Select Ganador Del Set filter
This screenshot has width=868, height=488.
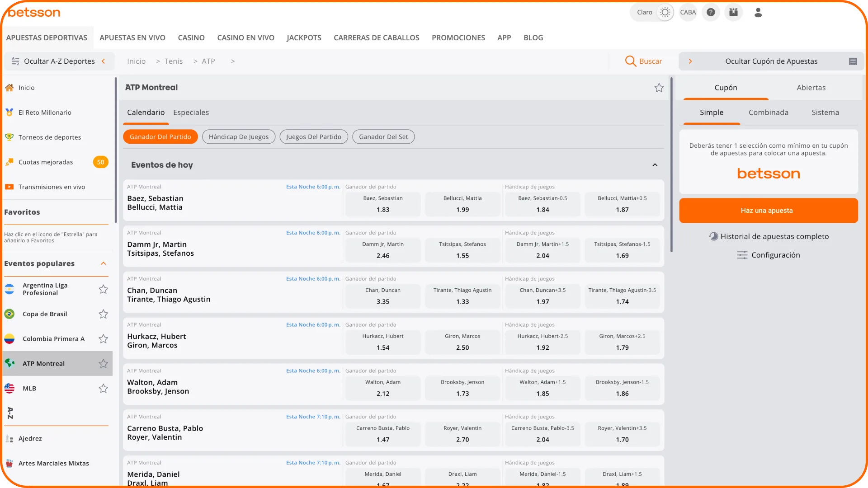point(383,137)
